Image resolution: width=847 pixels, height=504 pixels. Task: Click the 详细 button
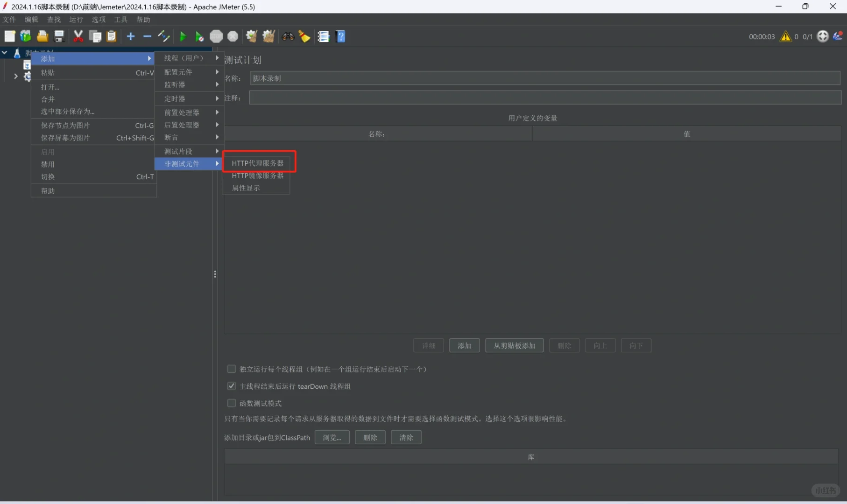(429, 346)
